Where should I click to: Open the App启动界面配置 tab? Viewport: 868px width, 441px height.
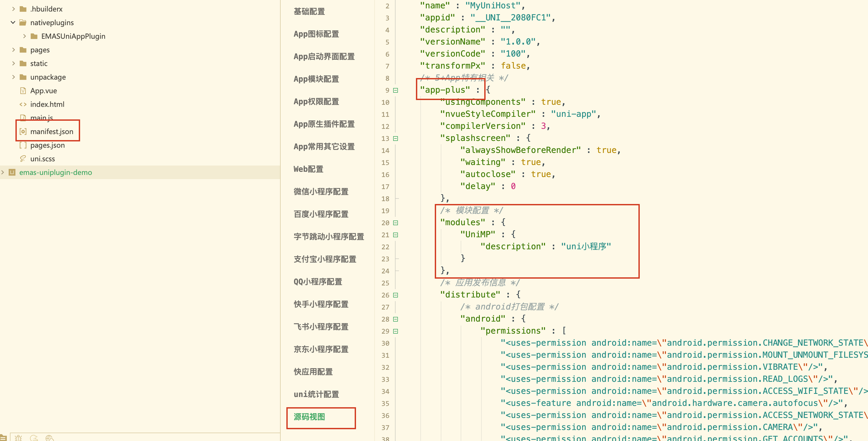[x=324, y=56]
